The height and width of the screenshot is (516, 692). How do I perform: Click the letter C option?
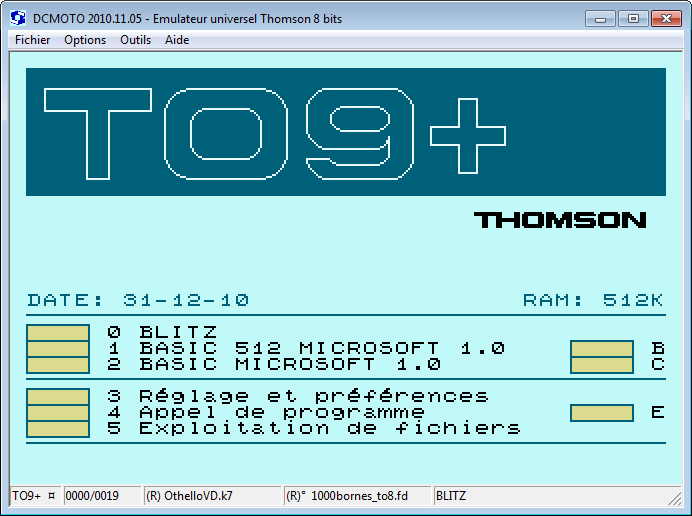click(x=658, y=364)
